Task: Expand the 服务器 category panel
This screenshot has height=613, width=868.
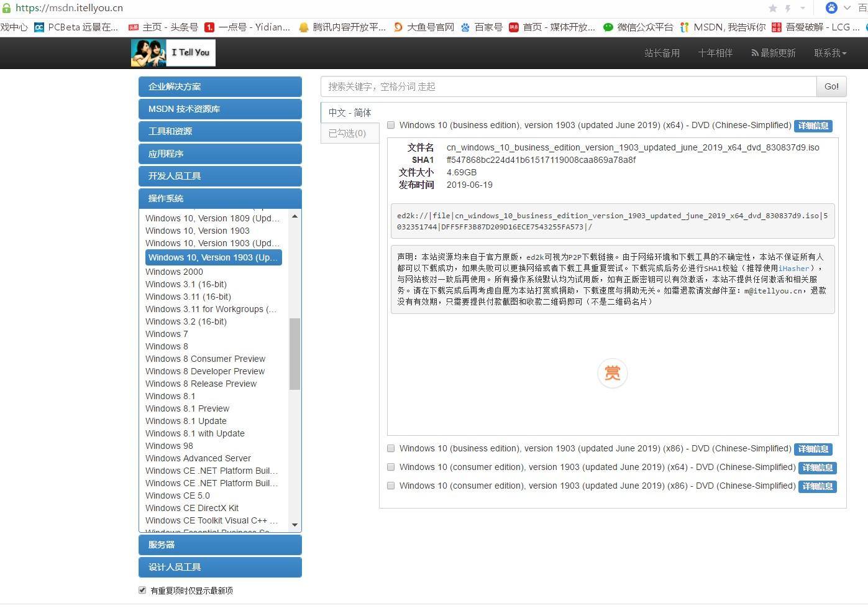Action: 220,545
